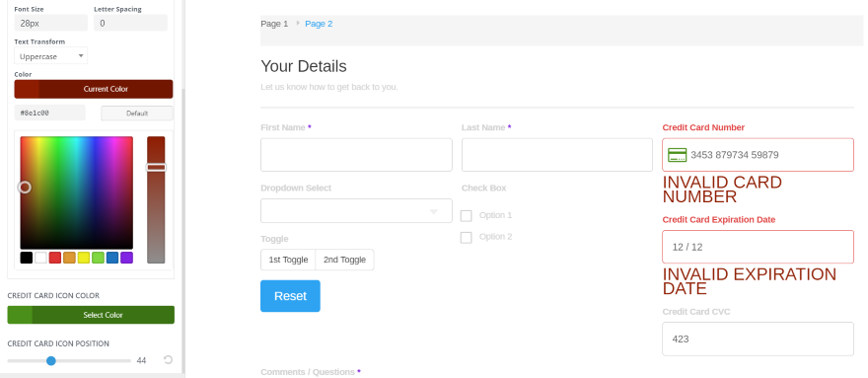Check the Option 2 checkbox
Viewport: 868px width, 378px height.
point(467,237)
